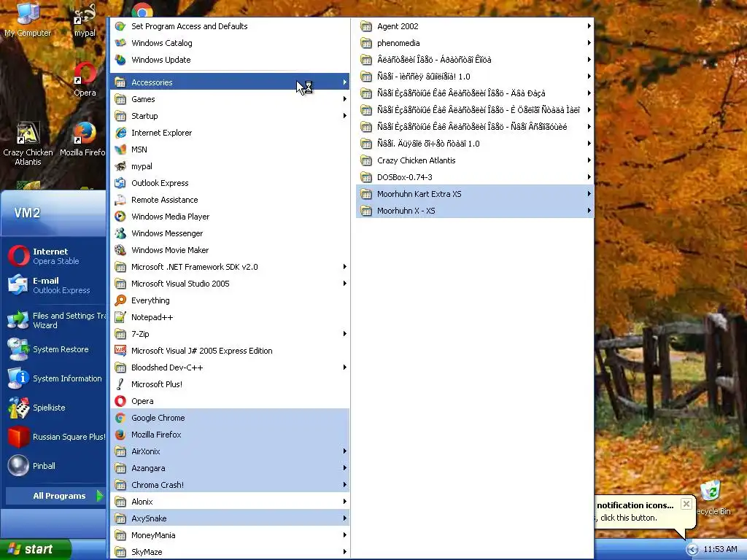This screenshot has width=747, height=560.
Task: Open Microsoft Visual J# 2005 Express icon
Action: (120, 351)
